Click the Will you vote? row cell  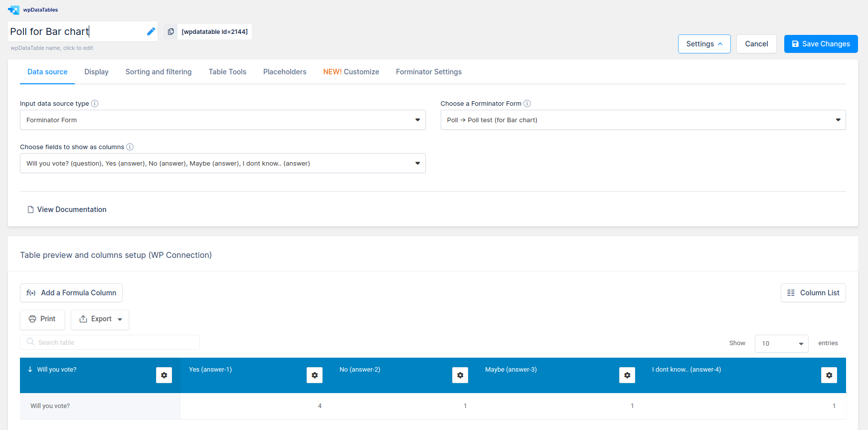pyautogui.click(x=100, y=406)
